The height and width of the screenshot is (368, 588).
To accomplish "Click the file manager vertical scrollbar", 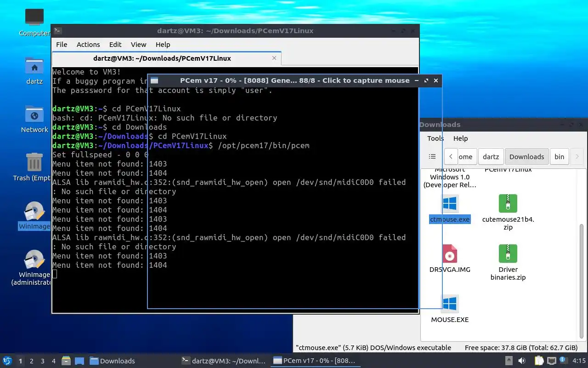I will click(x=582, y=281).
